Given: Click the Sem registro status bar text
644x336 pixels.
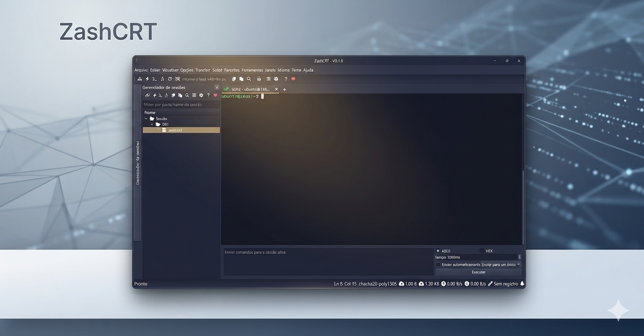Looking at the screenshot, I should click(506, 284).
